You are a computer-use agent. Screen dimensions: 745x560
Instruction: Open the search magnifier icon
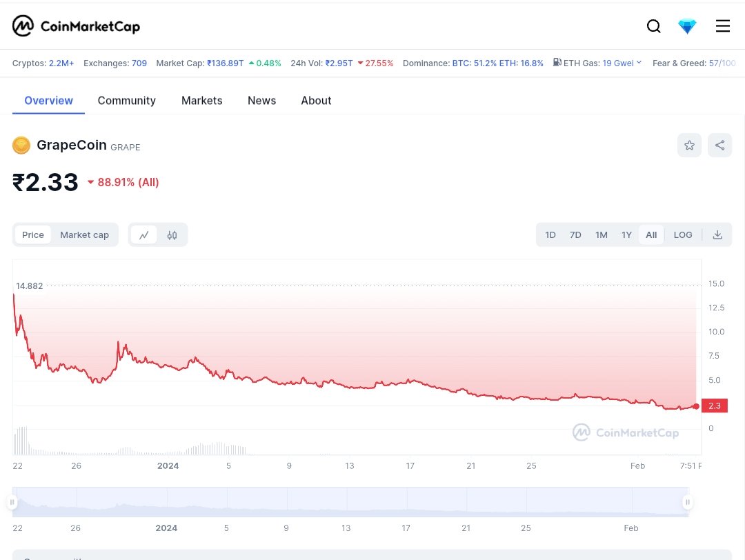click(x=654, y=26)
